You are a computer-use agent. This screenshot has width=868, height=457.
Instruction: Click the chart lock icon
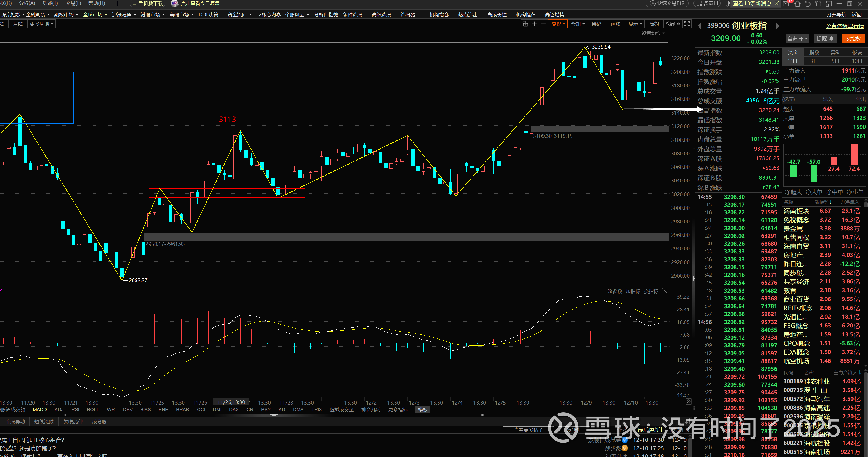(x=525, y=24)
